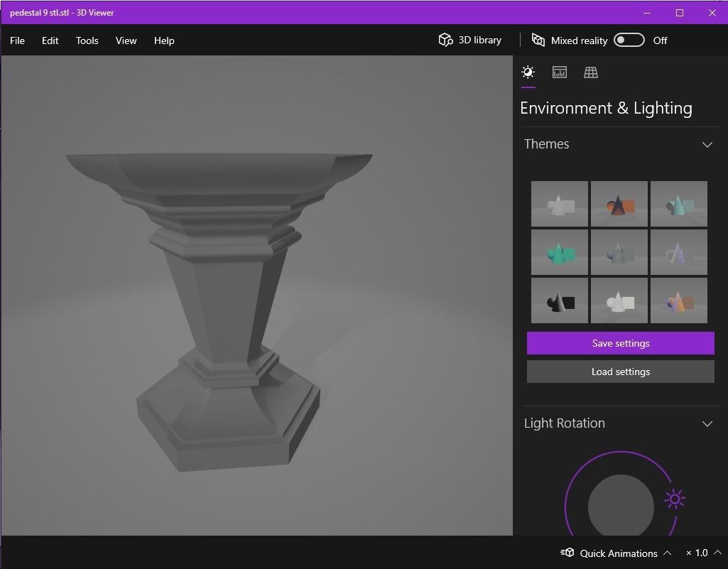Open the File menu
The height and width of the screenshot is (569, 728).
[x=17, y=40]
